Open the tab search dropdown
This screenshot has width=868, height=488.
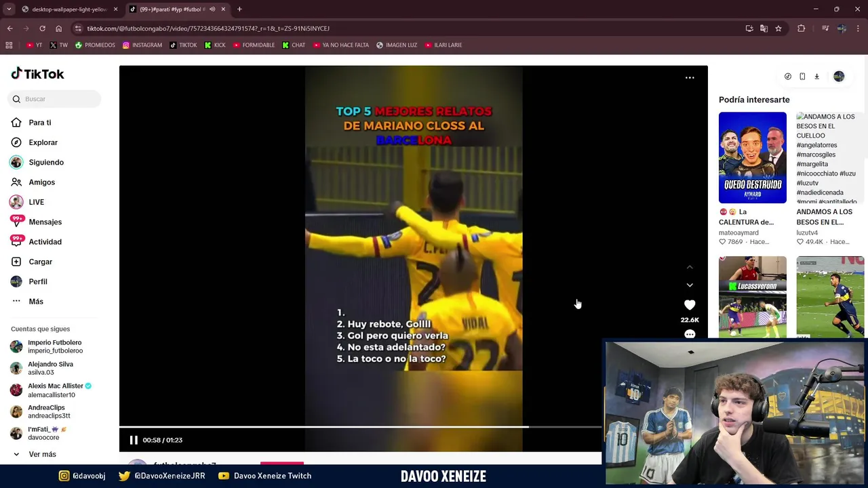click(9, 9)
